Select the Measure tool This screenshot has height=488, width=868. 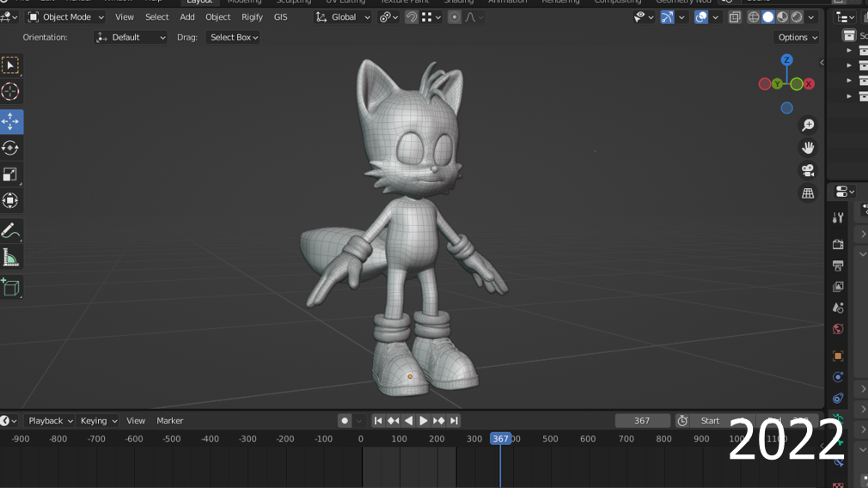click(10, 257)
